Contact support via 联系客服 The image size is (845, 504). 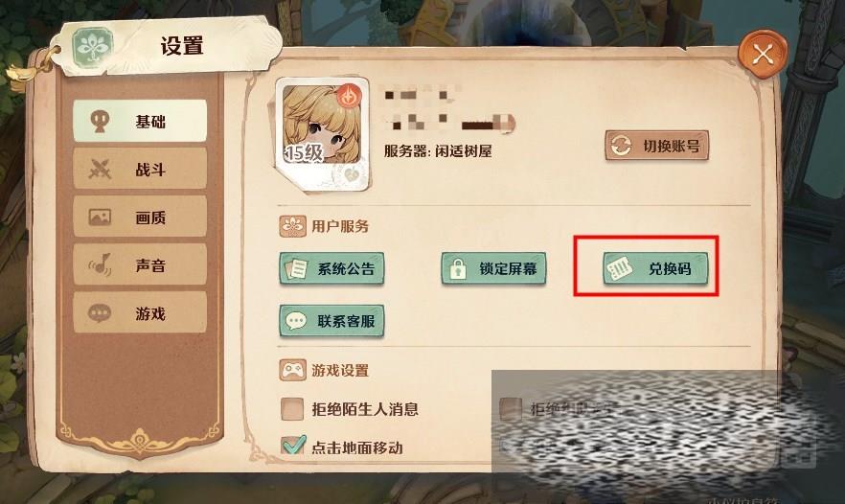click(331, 321)
